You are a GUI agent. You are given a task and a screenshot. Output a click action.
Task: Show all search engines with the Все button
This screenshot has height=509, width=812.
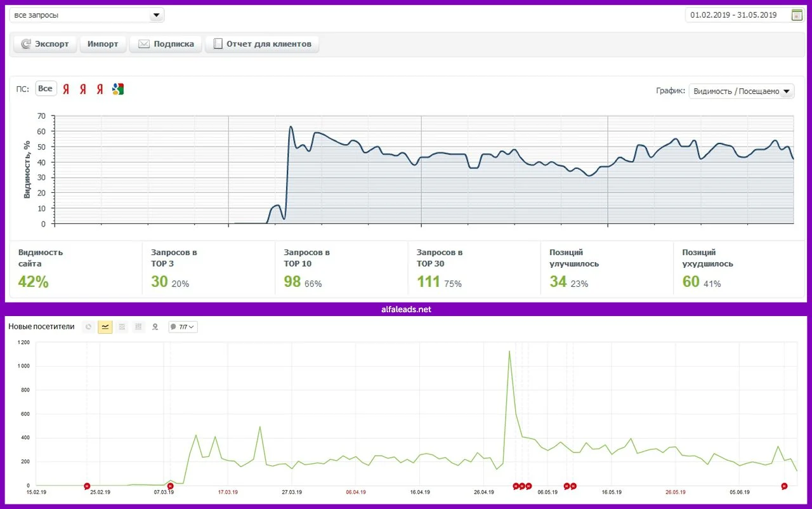point(46,89)
